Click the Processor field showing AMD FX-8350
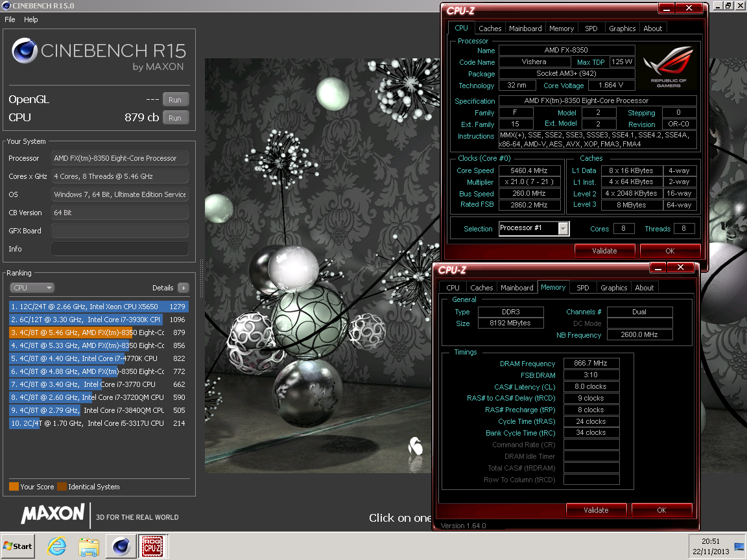The width and height of the screenshot is (747, 560). click(119, 158)
